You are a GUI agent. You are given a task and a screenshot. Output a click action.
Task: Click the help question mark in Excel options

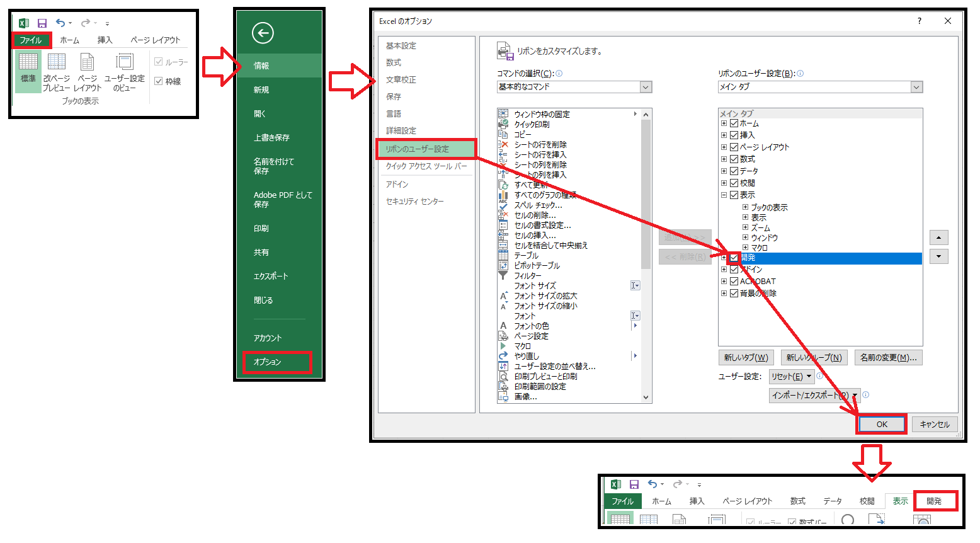click(x=920, y=21)
